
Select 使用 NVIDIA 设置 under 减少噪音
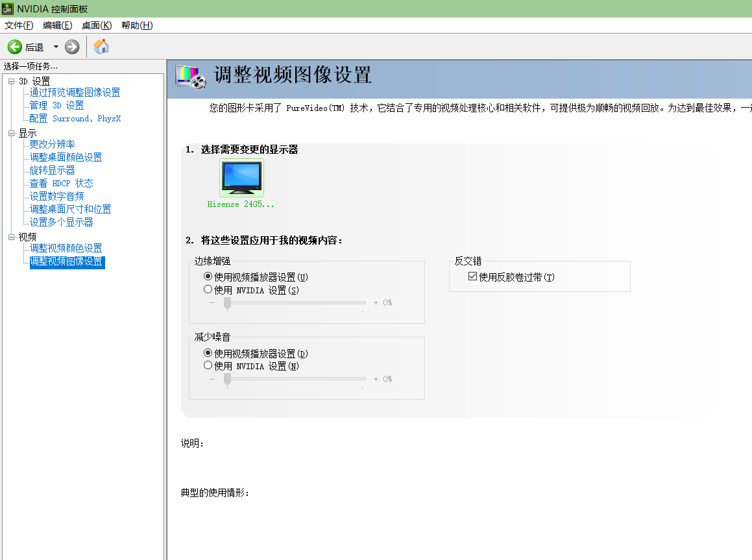tap(208, 365)
